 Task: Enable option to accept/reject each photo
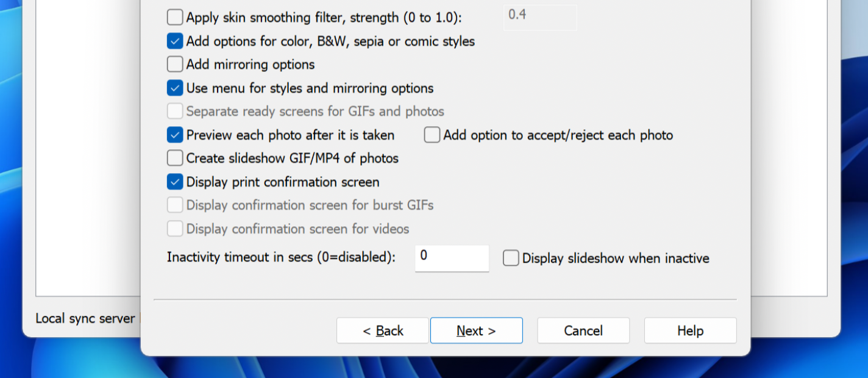pos(432,135)
